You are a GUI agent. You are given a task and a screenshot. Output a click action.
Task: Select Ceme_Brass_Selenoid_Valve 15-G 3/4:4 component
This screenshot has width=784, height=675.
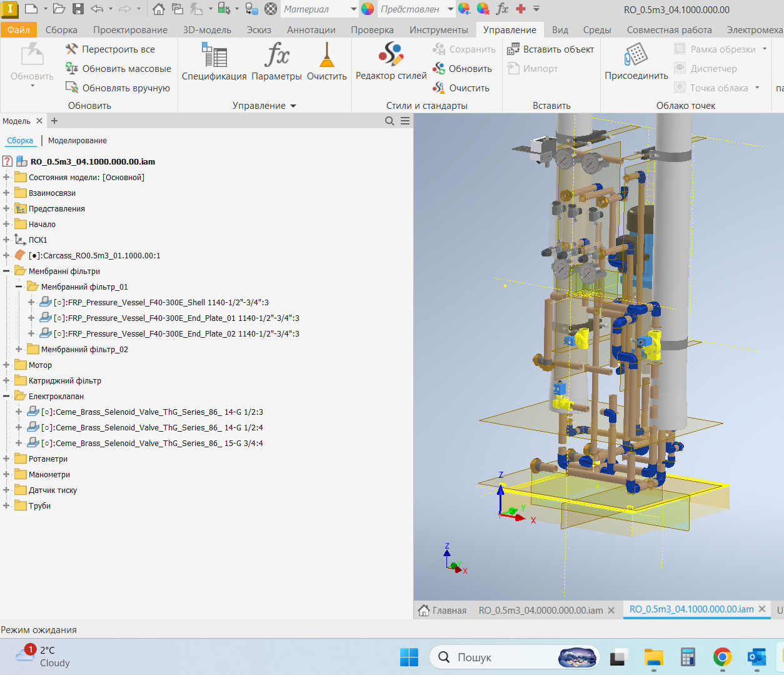pyautogui.click(x=152, y=443)
